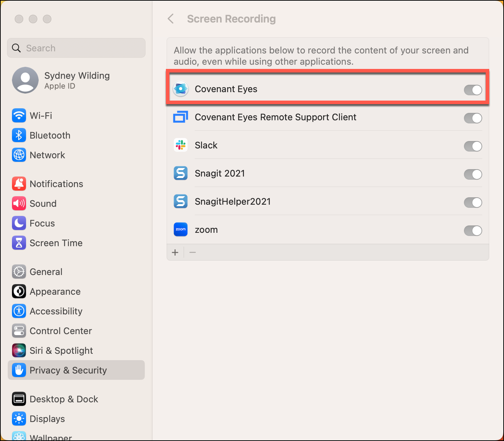Image resolution: width=504 pixels, height=441 pixels.
Task: Click the search magnifying glass icon
Action: (x=17, y=48)
